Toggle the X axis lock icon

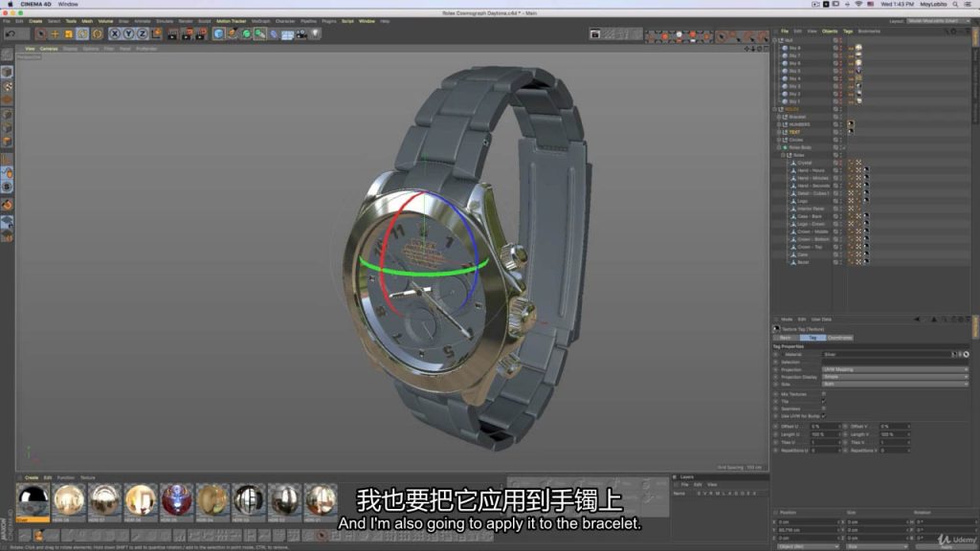(115, 34)
